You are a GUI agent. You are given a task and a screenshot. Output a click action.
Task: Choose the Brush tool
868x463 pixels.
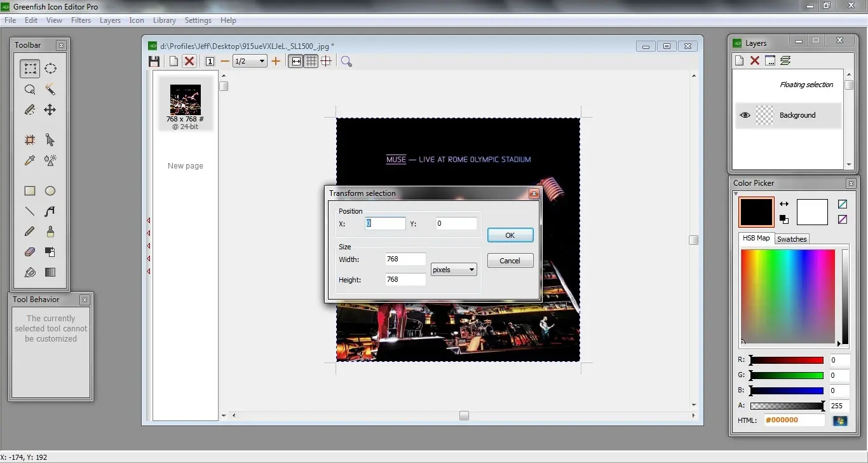tap(50, 231)
